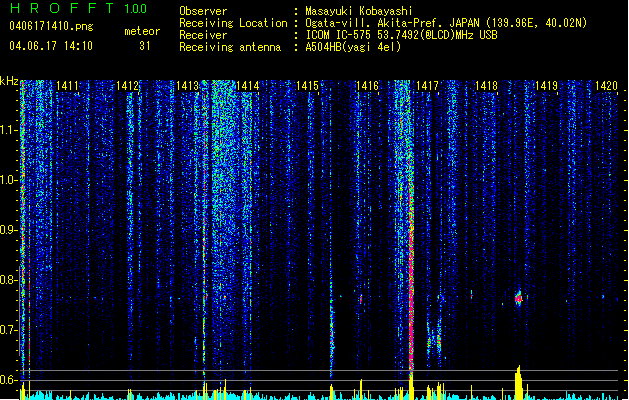Click the bright red meteor echo near 1419
This screenshot has width=629, height=400.
click(519, 298)
